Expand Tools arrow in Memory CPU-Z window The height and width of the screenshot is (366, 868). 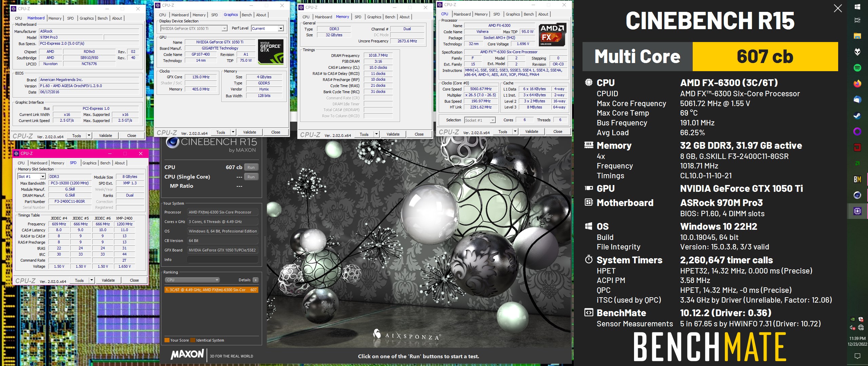click(376, 134)
